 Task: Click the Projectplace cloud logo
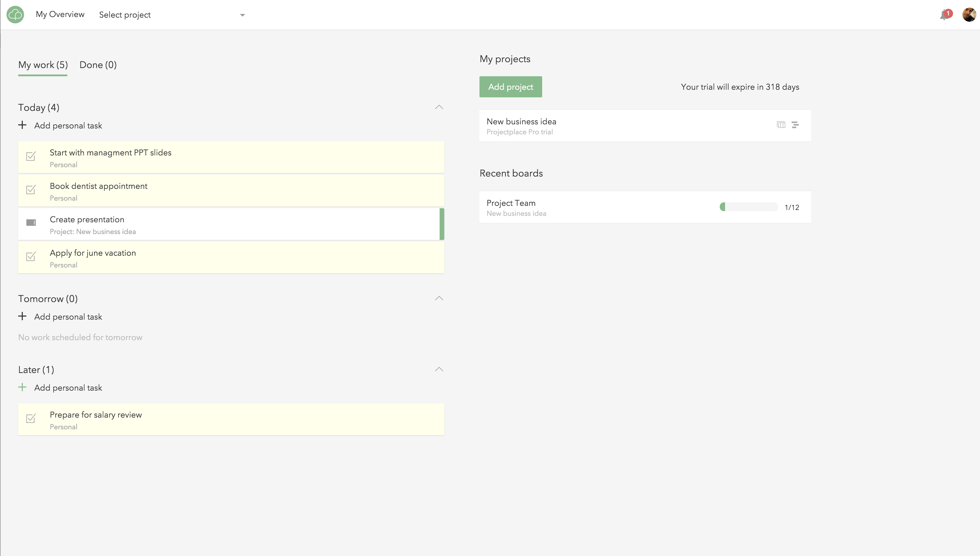[15, 14]
